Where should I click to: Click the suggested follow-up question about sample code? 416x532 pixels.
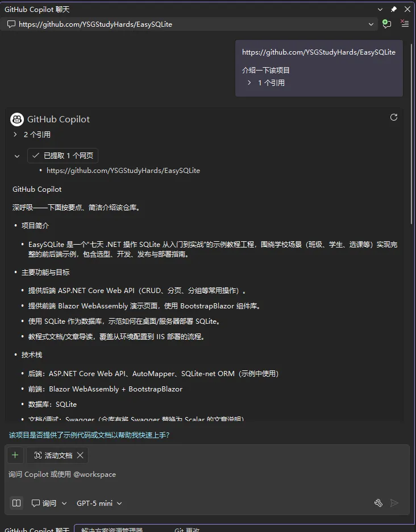pyautogui.click(x=89, y=435)
